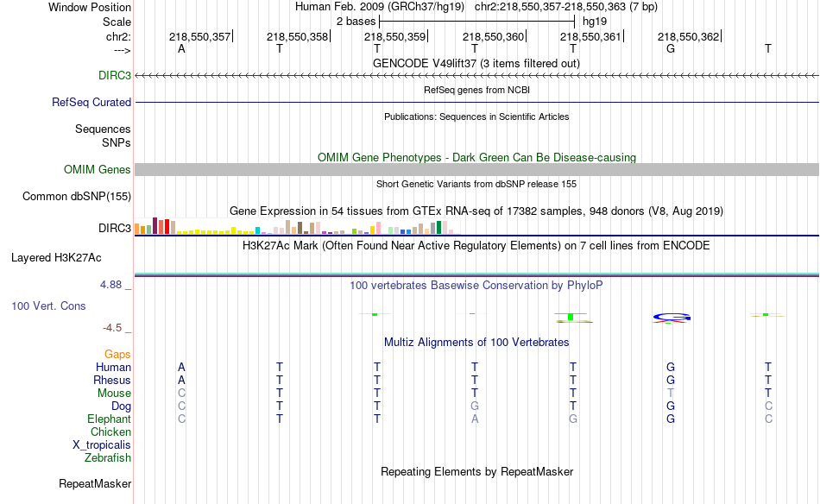
Task: Select the Dog alignment row label
Action: (x=122, y=406)
